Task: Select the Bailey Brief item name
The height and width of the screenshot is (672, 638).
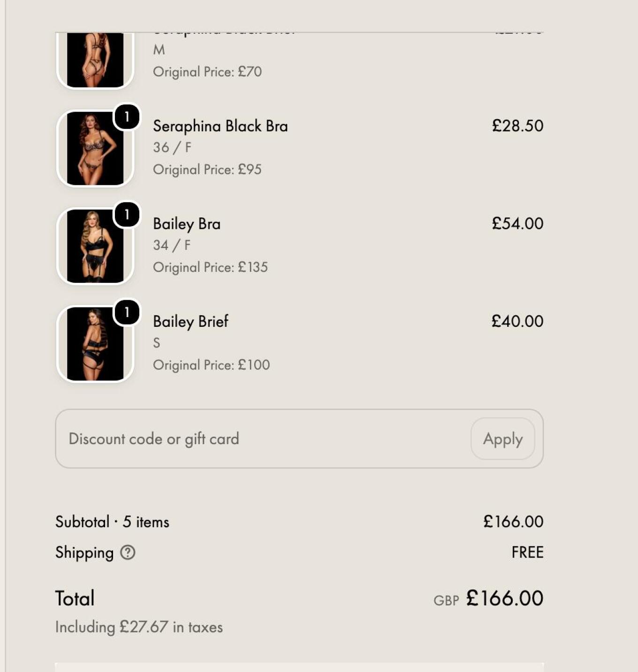Action: (x=190, y=322)
